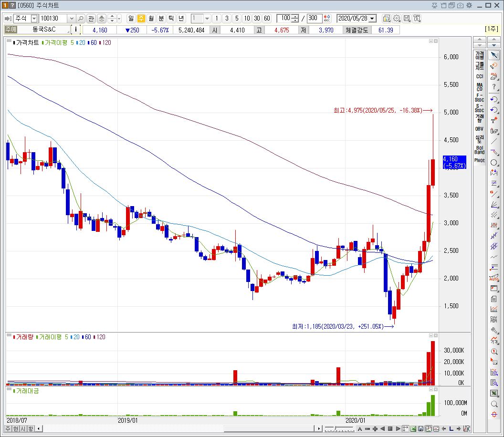This screenshot has width=504, height=437.
Task: Click the up/down stepper next to 관 button
Action: [112, 19]
